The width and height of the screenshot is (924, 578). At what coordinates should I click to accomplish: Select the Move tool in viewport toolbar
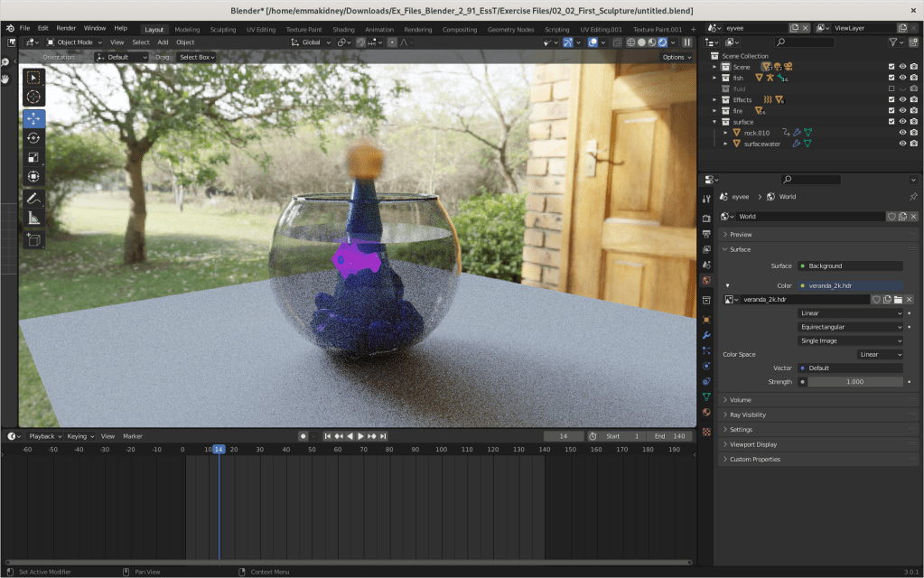[33, 117]
